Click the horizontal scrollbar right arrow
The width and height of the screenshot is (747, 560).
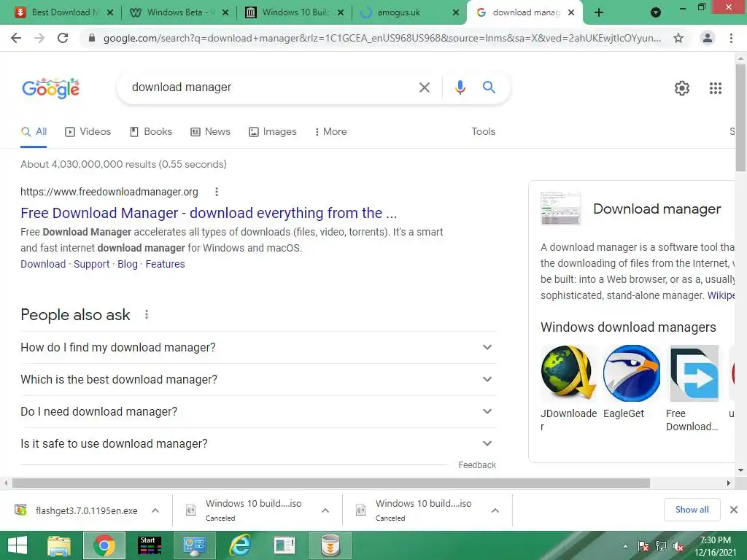click(729, 483)
